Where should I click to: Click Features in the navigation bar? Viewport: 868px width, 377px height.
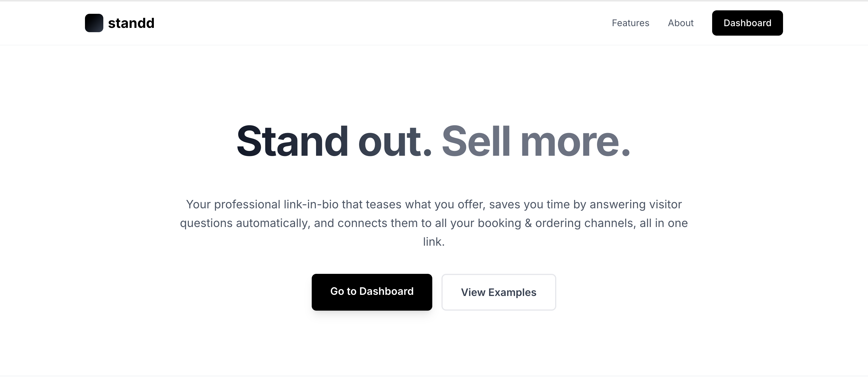pos(630,23)
